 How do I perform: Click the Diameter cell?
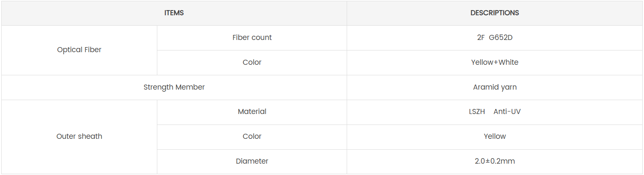coord(252,161)
